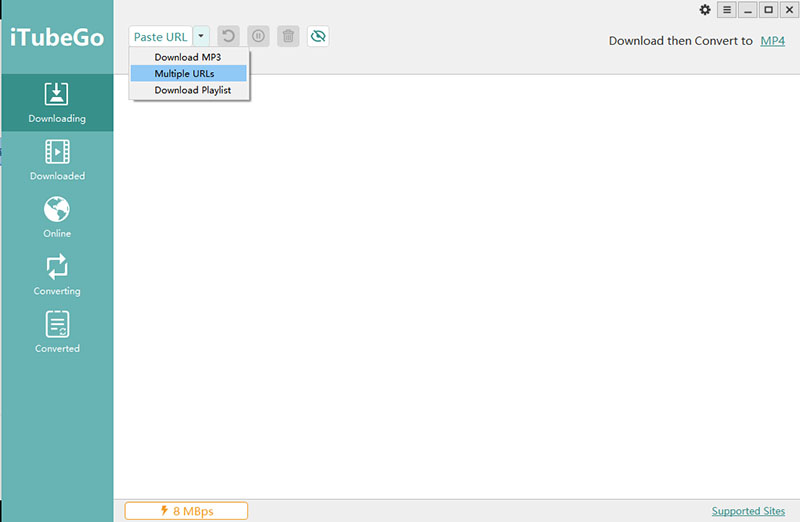
Task: Choose Download MP3 from dropdown menu
Action: click(188, 57)
